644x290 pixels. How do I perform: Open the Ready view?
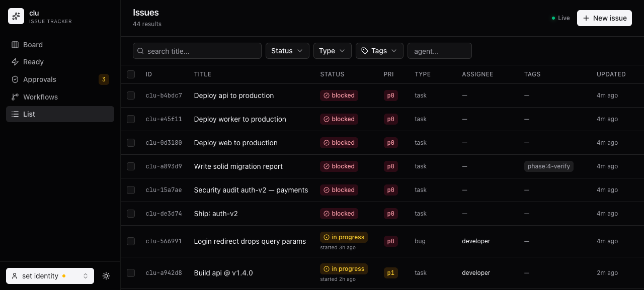click(x=60, y=62)
